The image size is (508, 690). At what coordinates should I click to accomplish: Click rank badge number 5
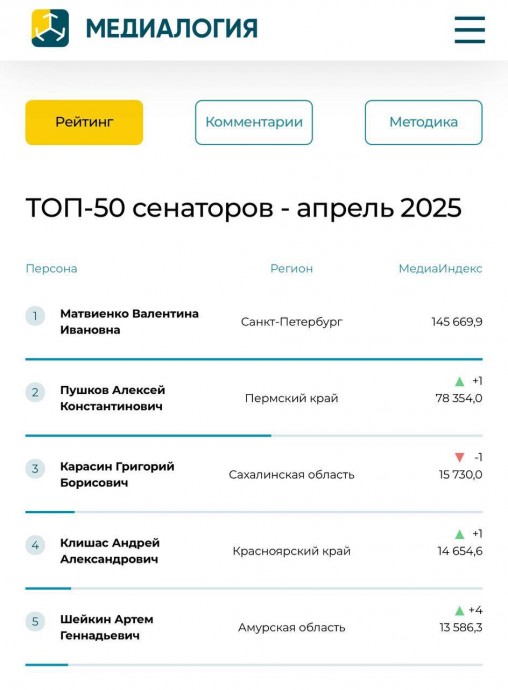point(35,621)
